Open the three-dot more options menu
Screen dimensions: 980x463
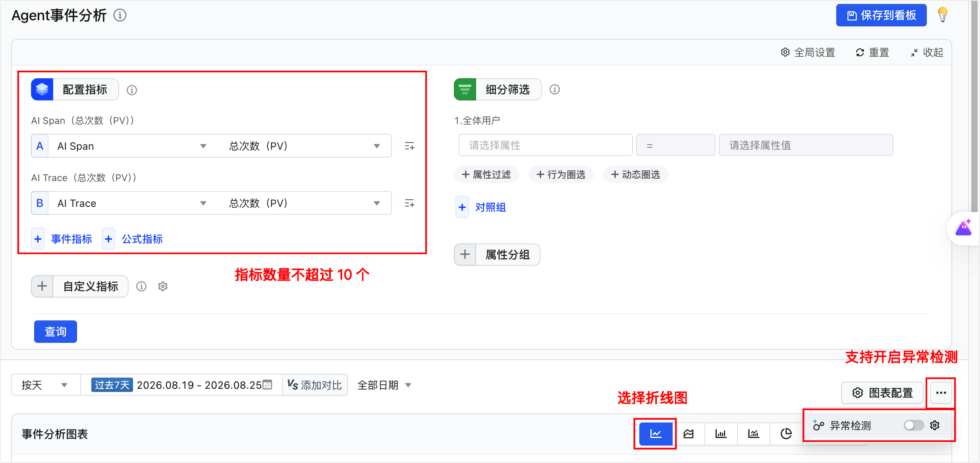point(941,393)
